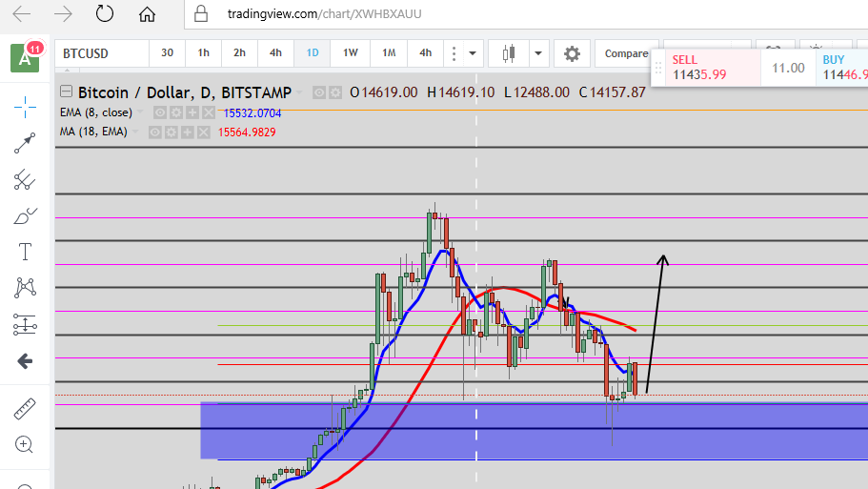This screenshot has height=489, width=868.
Task: Click the EMA value 15532.0704
Action: click(x=252, y=113)
